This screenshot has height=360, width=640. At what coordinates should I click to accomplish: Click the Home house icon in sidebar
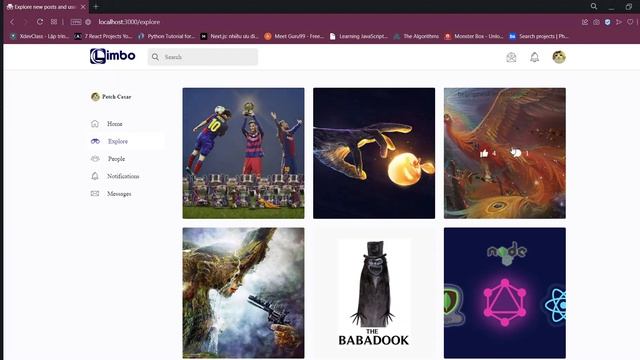(95, 124)
